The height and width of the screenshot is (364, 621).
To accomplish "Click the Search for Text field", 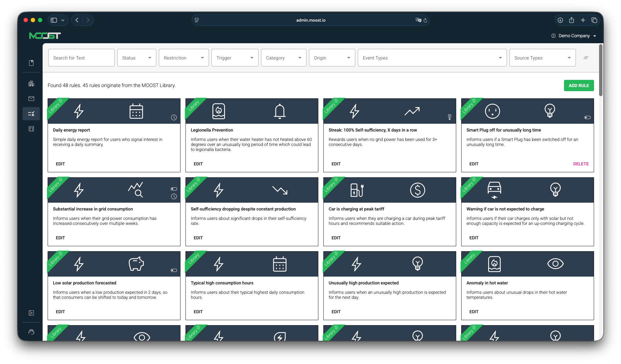I will click(x=81, y=58).
